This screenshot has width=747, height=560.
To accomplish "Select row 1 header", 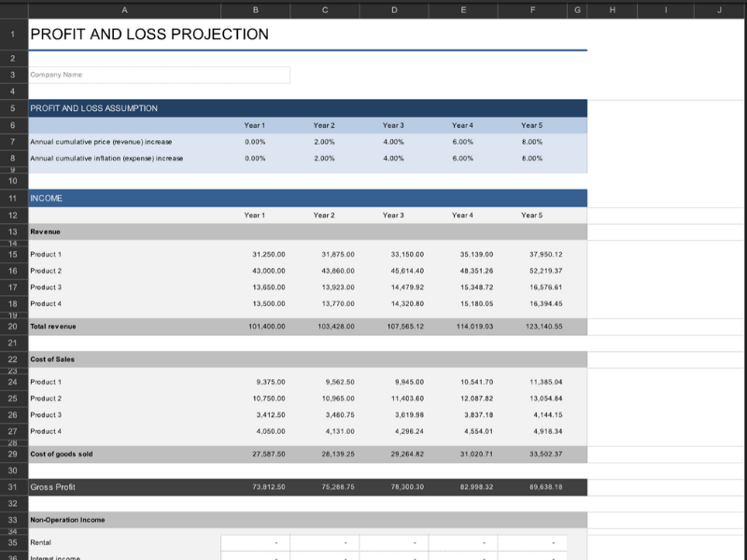I will click(x=13, y=35).
